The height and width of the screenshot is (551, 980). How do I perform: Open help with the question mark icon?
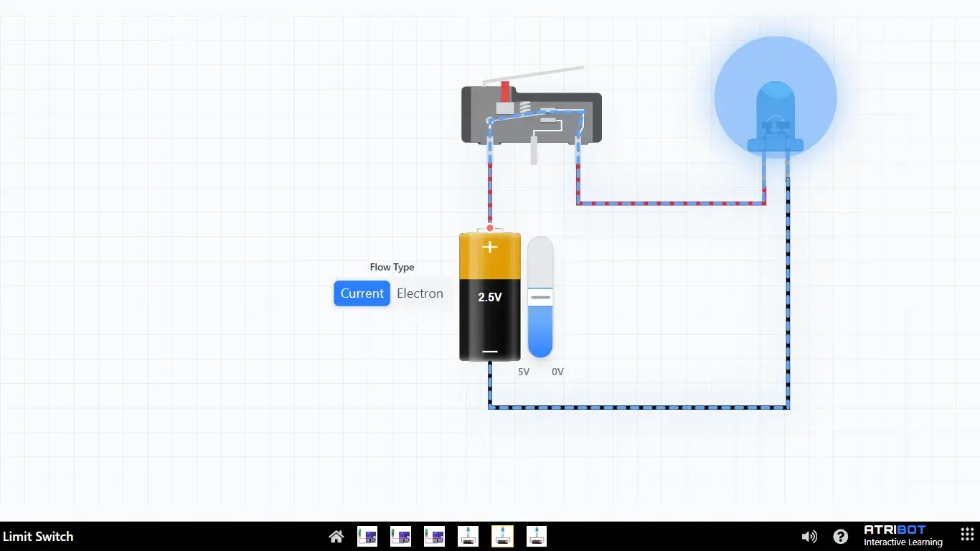click(840, 537)
